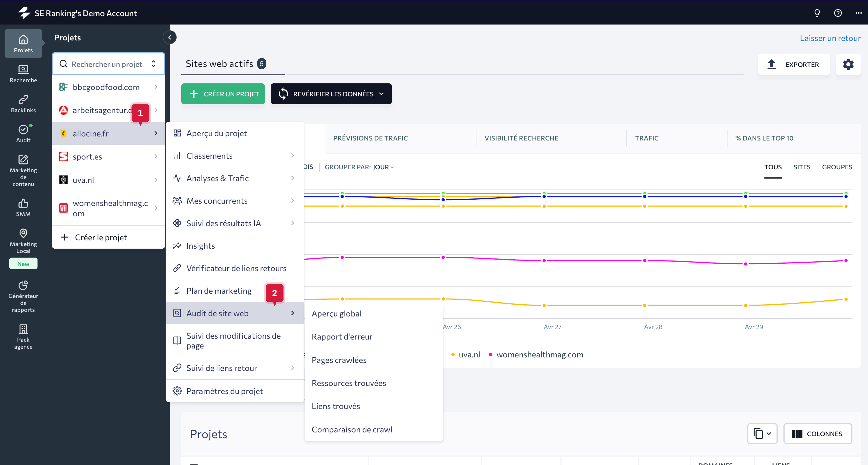Click the uva.nl favicon
Image resolution: width=868 pixels, height=465 pixels.
(63, 180)
